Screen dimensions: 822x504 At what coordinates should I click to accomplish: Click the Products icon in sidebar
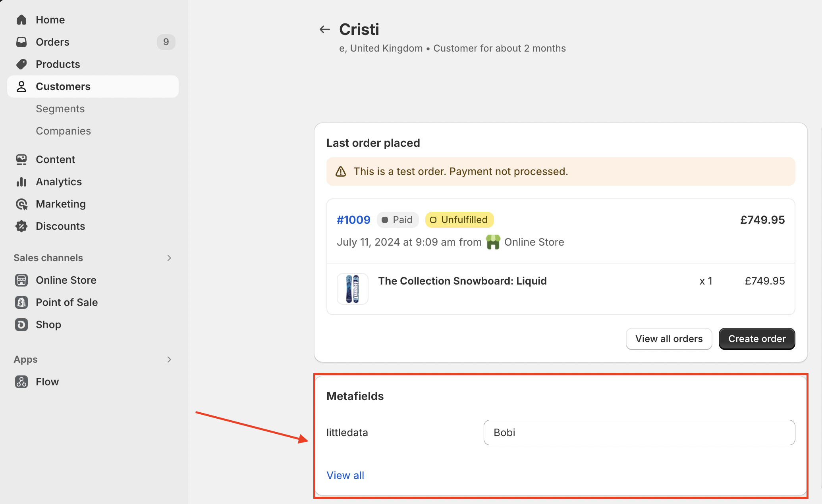[x=22, y=64]
